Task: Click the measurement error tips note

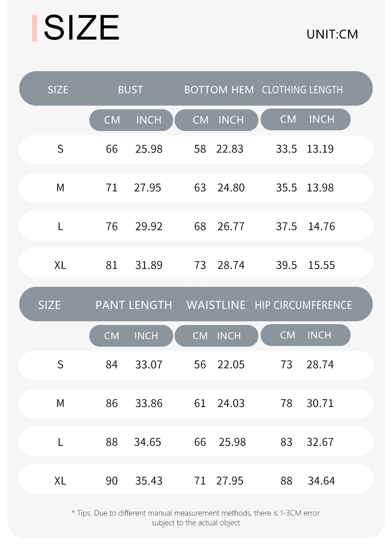Action: tap(196, 518)
